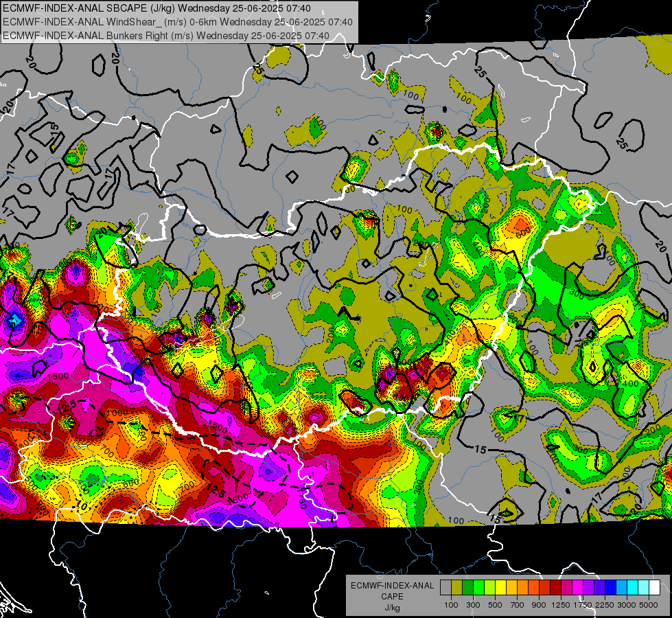Click the SBCAPE (J/kg) title line
Image resolution: width=672 pixels, height=618 pixels.
[x=157, y=8]
